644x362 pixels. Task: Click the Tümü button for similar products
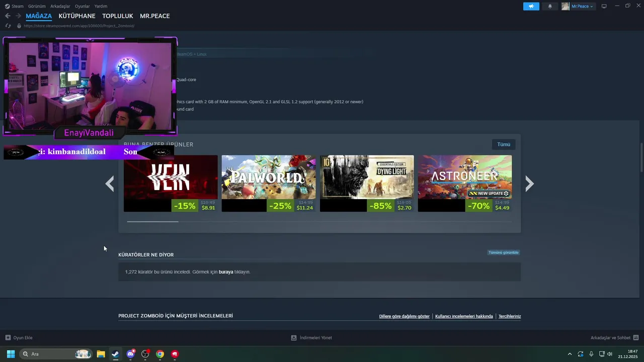(x=504, y=144)
